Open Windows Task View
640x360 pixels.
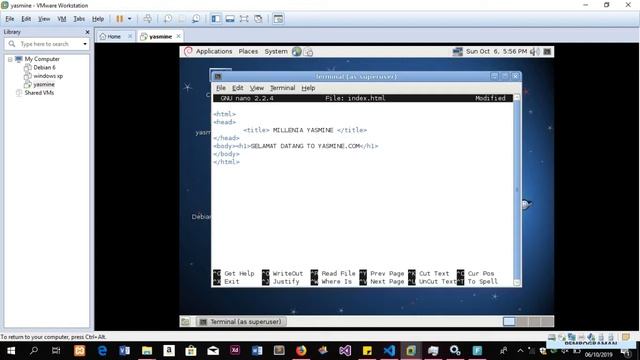coord(56,351)
